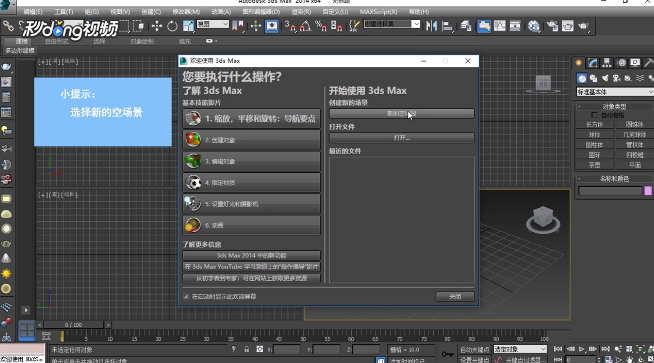Open the Selected key filter dropdown
Viewport: 654px width, 363px height.
pos(520,349)
